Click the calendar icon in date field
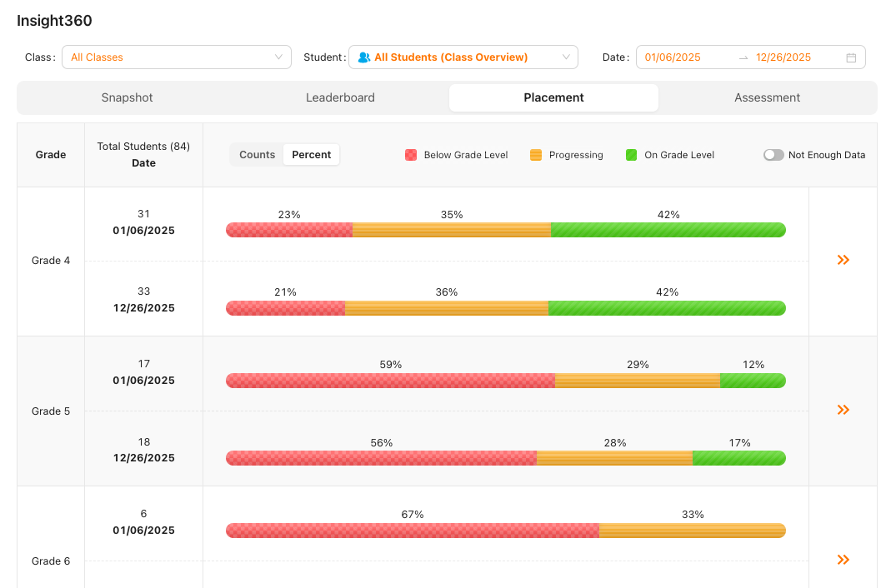 pyautogui.click(x=851, y=57)
